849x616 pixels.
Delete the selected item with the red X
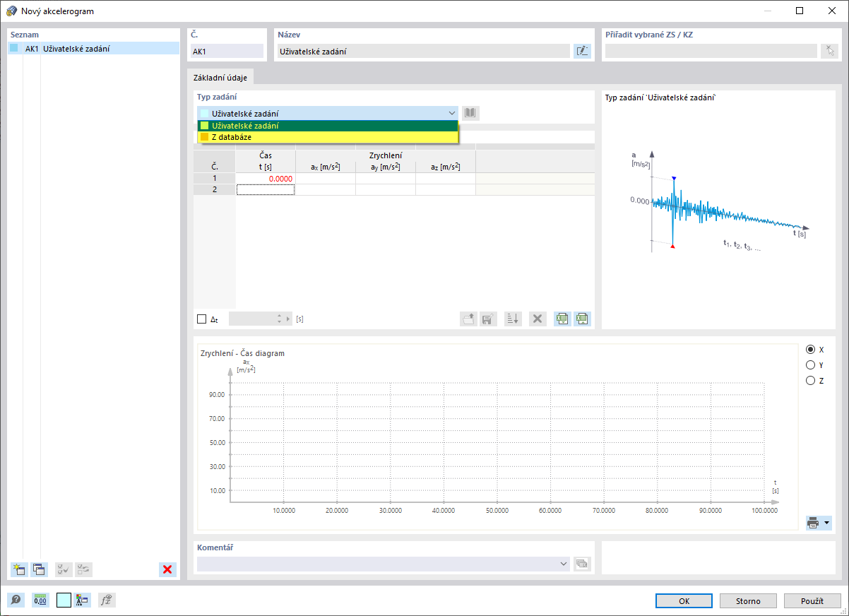click(167, 569)
